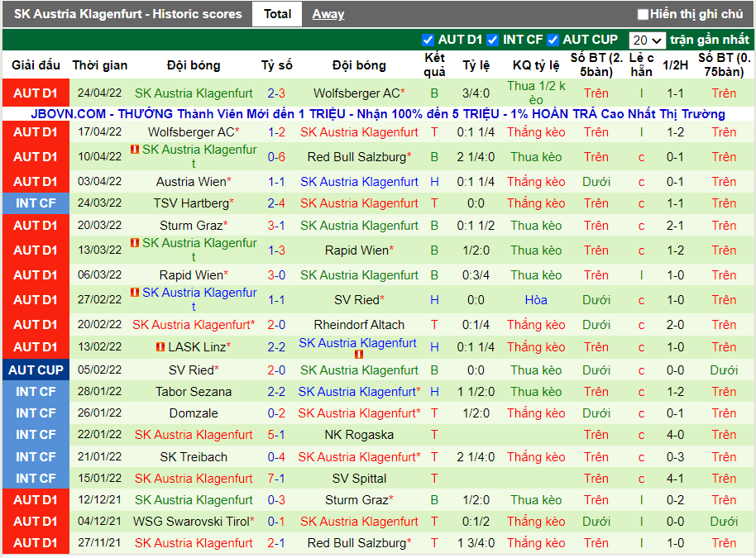Open the 20 recent matches dropdown

click(x=647, y=40)
